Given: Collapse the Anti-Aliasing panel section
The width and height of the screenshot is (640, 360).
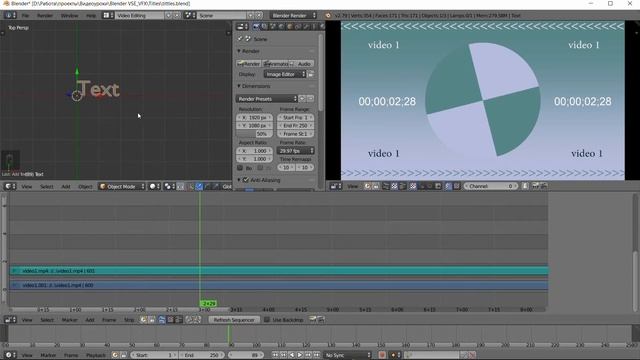Looking at the screenshot, I should [x=239, y=180].
